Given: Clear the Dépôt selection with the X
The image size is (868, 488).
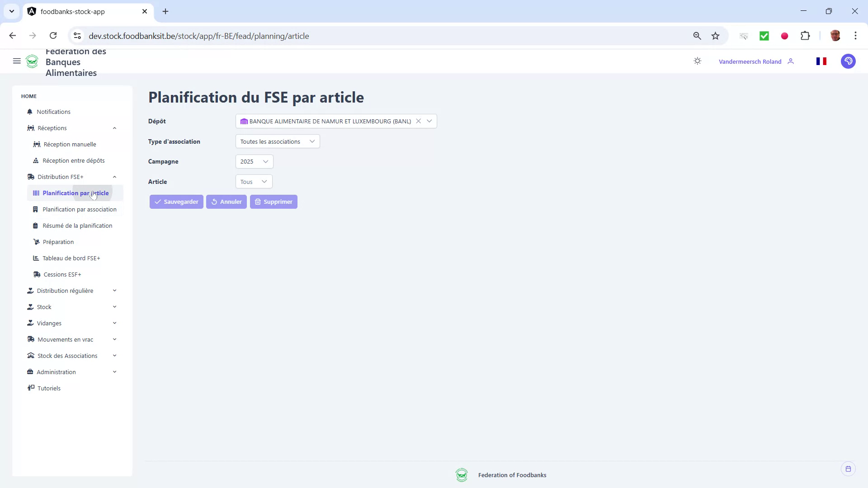Looking at the screenshot, I should coord(419,121).
